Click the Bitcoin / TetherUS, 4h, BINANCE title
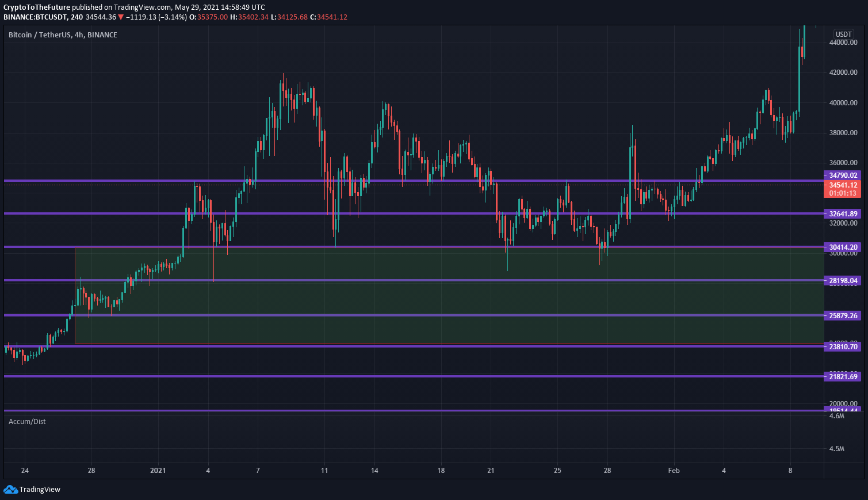Image resolution: width=868 pixels, height=500 pixels. [63, 35]
